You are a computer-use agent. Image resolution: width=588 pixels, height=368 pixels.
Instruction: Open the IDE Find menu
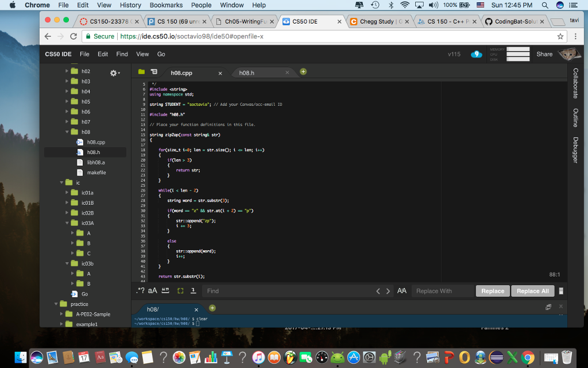coord(122,54)
